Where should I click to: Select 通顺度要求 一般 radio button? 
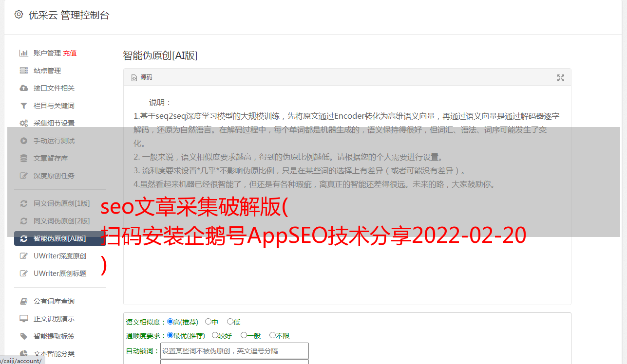pos(244,335)
